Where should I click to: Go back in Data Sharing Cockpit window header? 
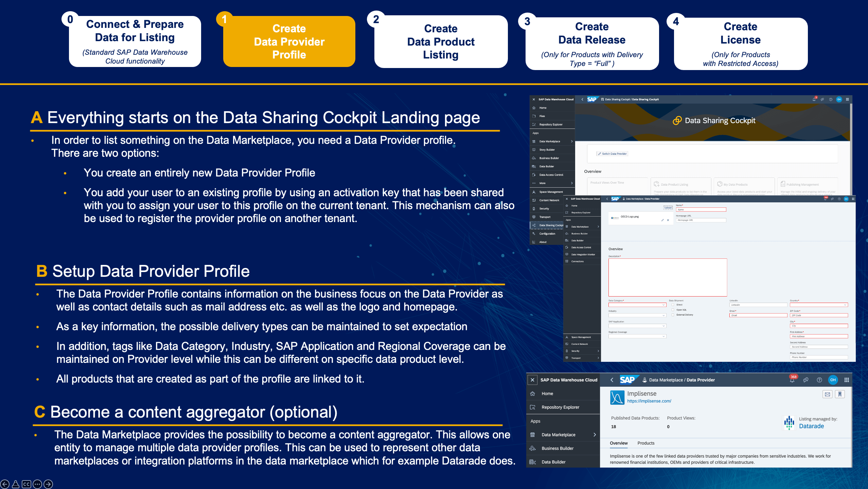tap(582, 99)
